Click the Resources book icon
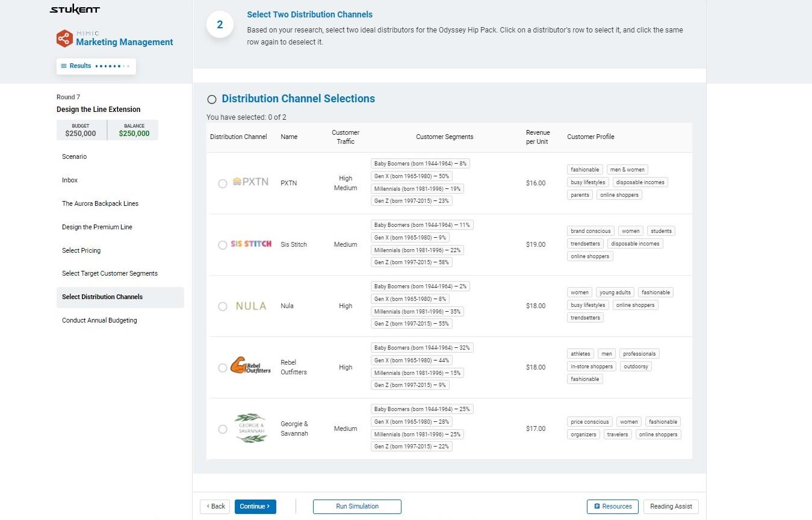812x520 pixels. pos(598,506)
